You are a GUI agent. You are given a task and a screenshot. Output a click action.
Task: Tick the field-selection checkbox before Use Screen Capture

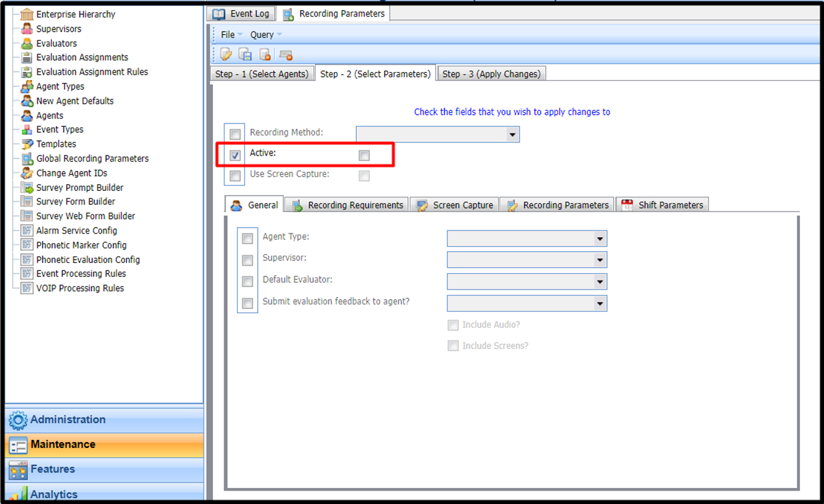[235, 176]
